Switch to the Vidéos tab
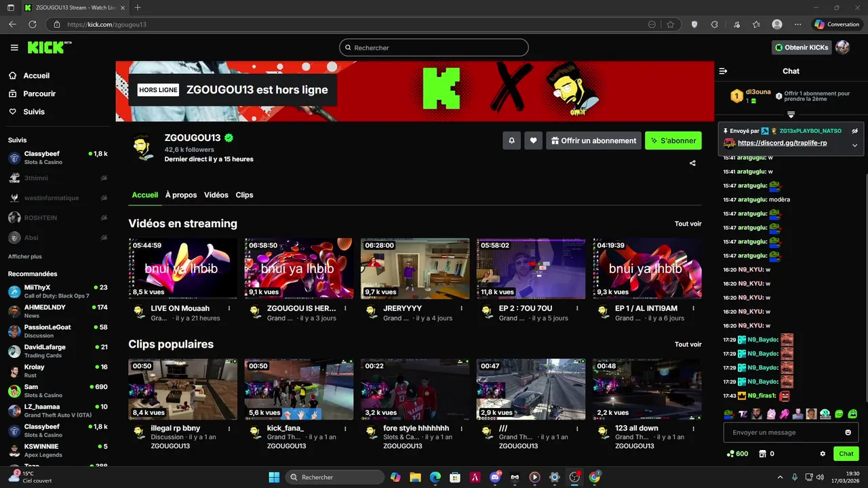 (x=216, y=195)
